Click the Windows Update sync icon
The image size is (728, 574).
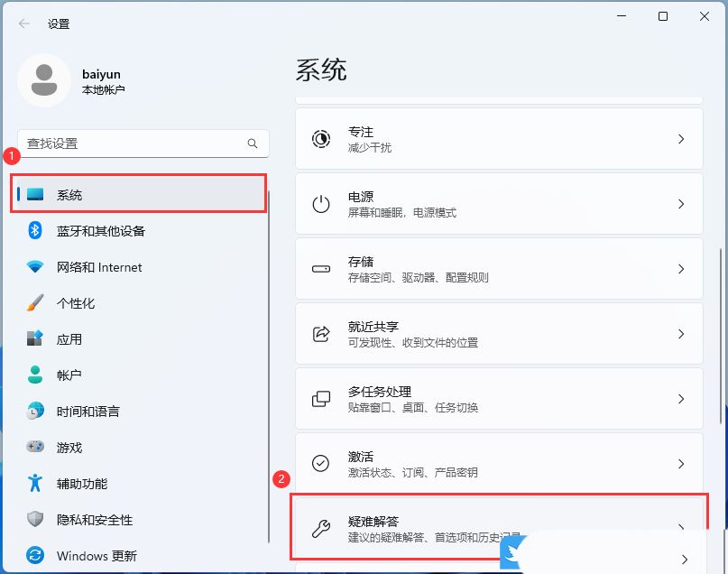coord(35,555)
